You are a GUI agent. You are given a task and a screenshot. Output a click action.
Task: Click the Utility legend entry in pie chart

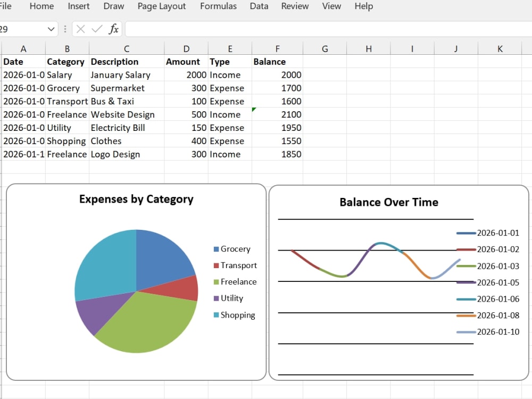pos(228,298)
